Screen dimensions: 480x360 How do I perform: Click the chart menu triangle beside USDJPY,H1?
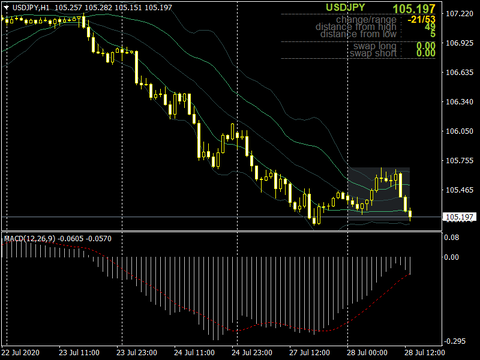[x=6, y=7]
